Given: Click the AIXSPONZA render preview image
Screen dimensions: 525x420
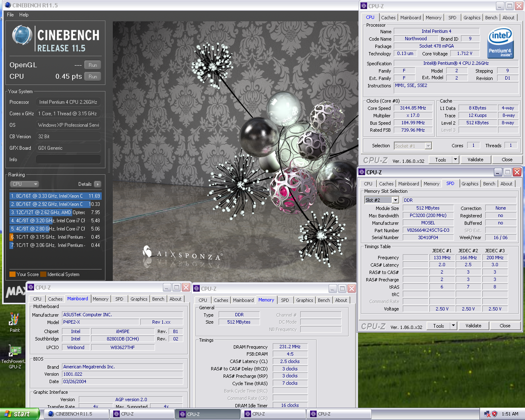Looking at the screenshot, I should [235, 151].
